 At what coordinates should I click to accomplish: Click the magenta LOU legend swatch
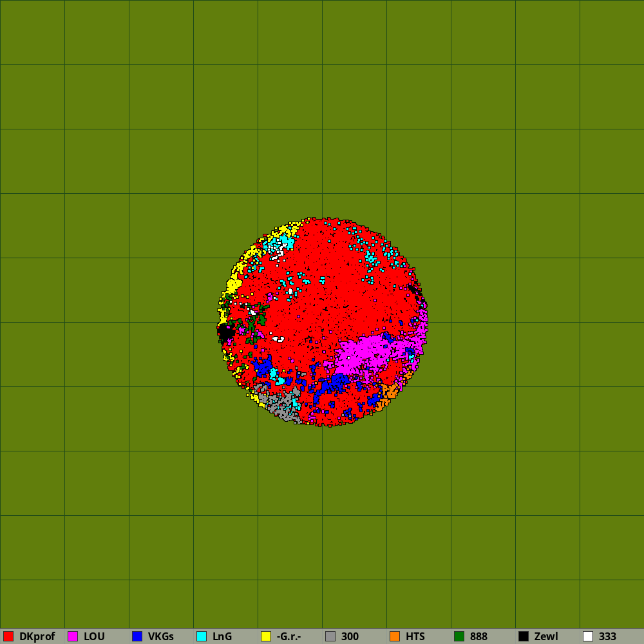[x=73, y=636]
